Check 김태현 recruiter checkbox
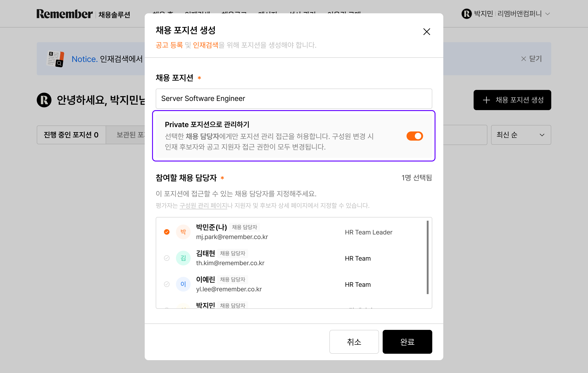This screenshot has width=588, height=373. click(x=167, y=258)
